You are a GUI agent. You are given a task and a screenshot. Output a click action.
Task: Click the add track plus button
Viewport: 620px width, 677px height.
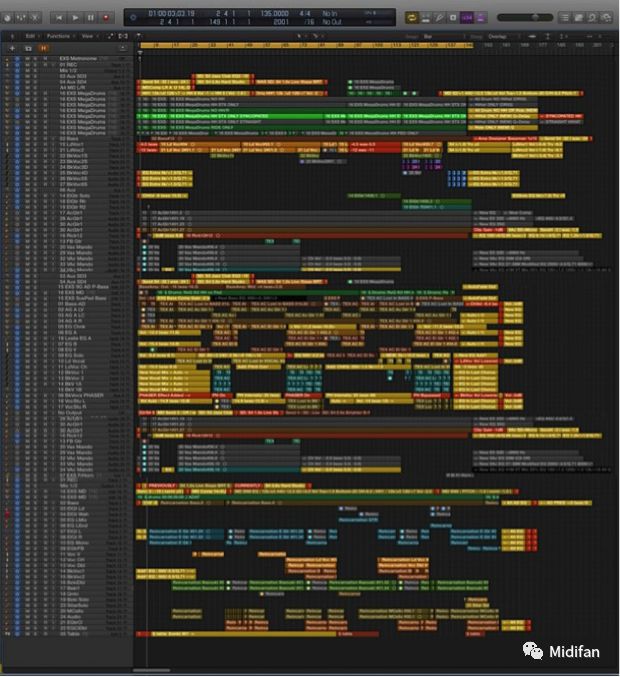(x=13, y=47)
